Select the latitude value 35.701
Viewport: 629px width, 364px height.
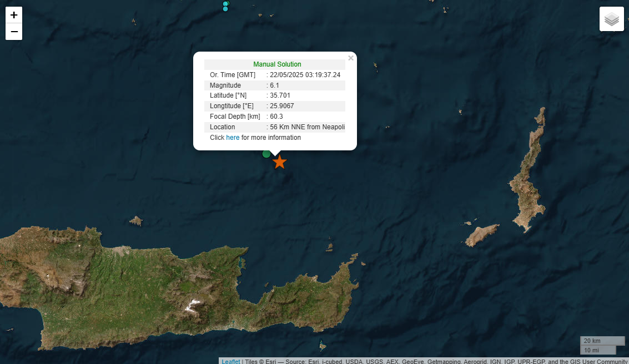click(x=280, y=95)
